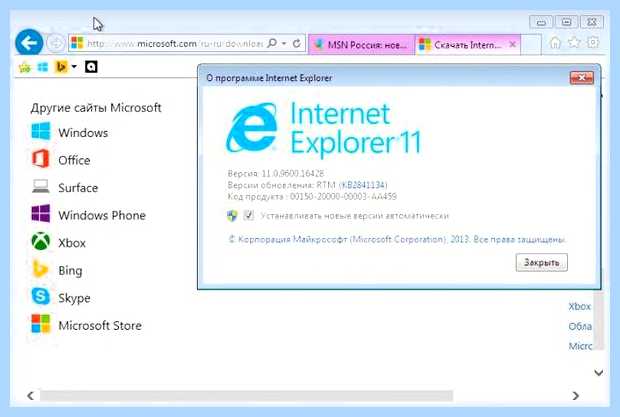Image resolution: width=620 pixels, height=417 pixels.
Task: Expand the Bing favorites dropdown arrow
Action: (x=74, y=67)
